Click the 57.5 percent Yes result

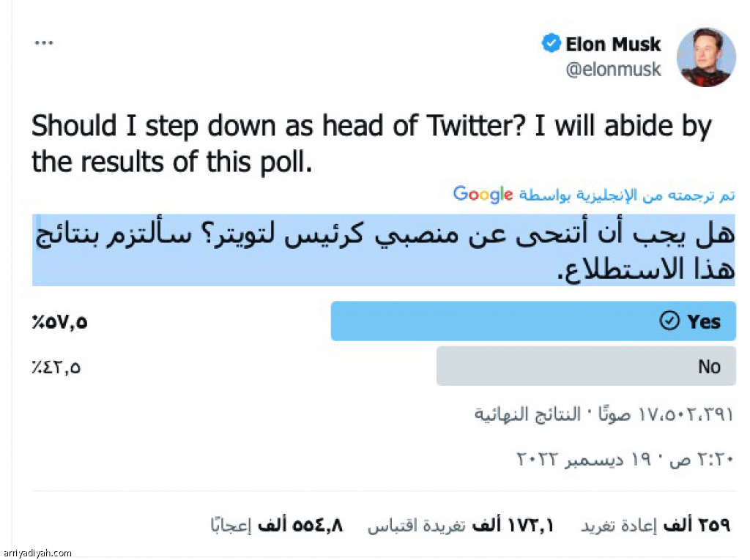coord(59,322)
